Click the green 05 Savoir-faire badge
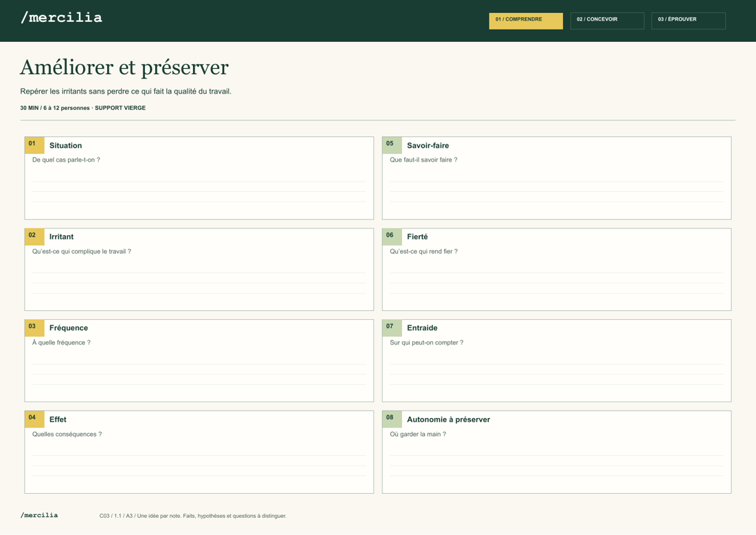756x535 pixels. tap(392, 145)
